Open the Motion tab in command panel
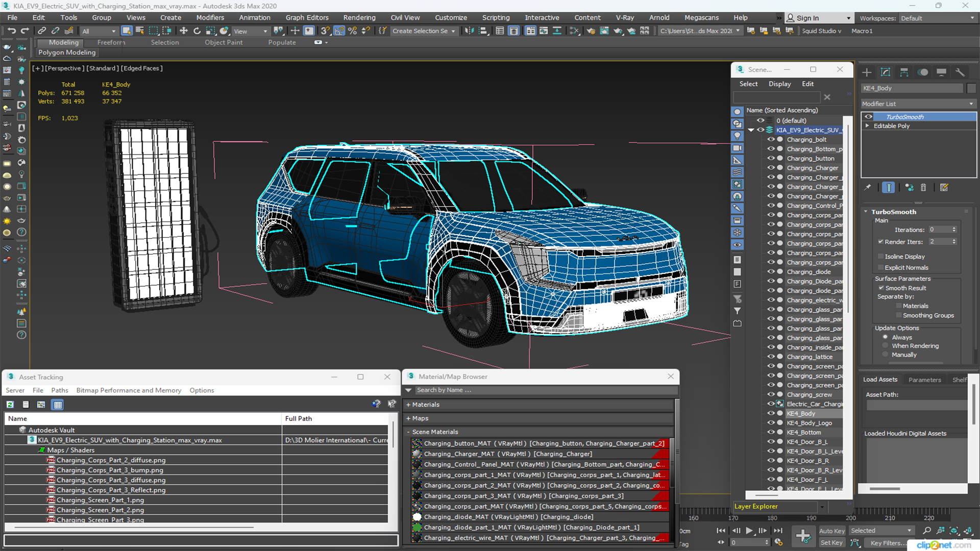The image size is (980, 551). pyautogui.click(x=923, y=72)
